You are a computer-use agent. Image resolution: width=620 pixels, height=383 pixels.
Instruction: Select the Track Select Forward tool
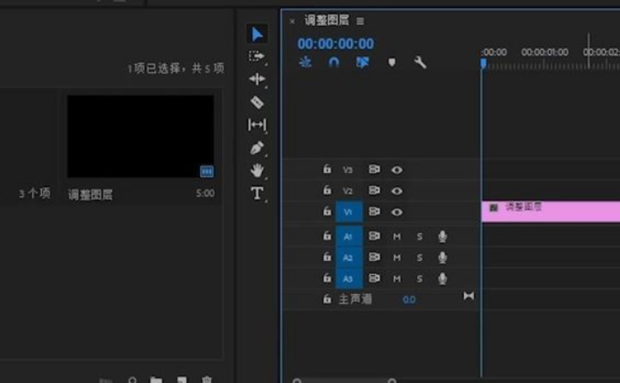[x=257, y=57]
